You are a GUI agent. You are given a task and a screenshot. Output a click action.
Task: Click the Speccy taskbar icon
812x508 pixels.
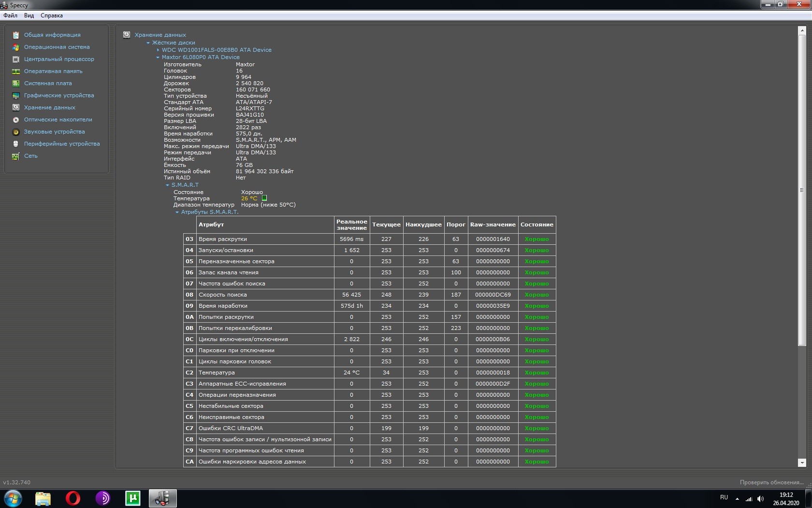pyautogui.click(x=162, y=498)
